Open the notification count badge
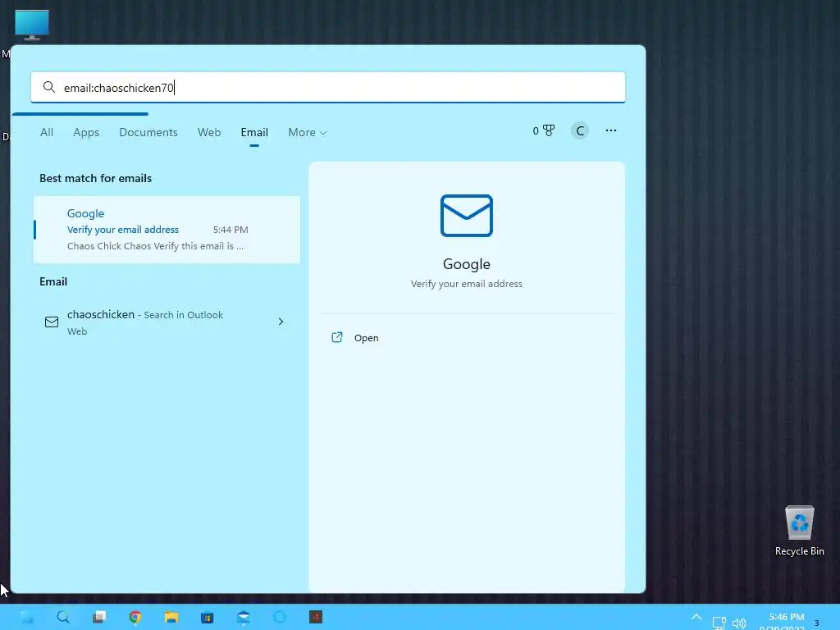Image resolution: width=840 pixels, height=630 pixels. (x=816, y=623)
